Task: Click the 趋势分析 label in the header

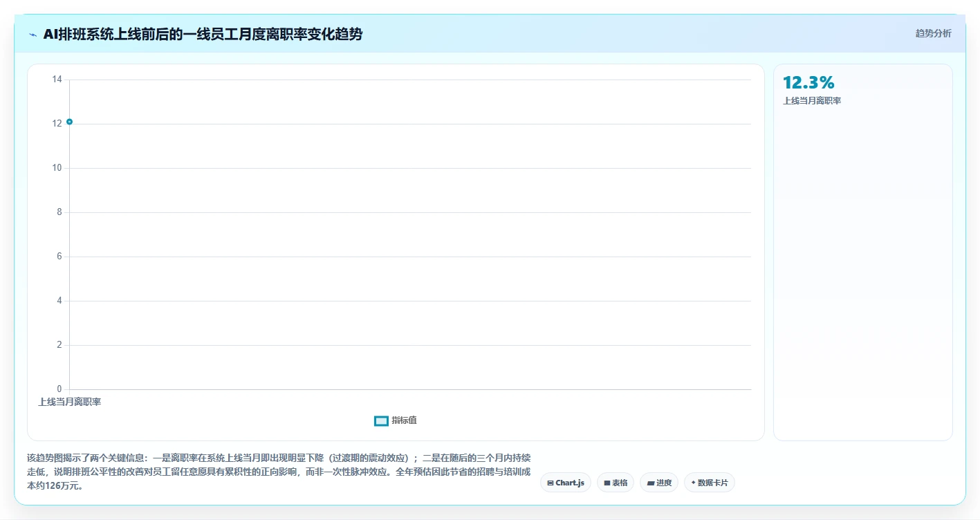Action: tap(933, 33)
